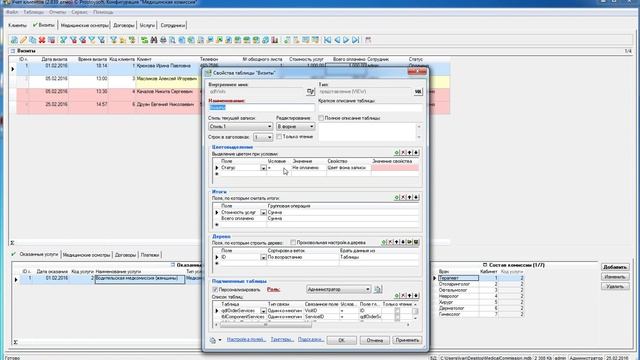This screenshot has height=360, width=640.
Task: Click move-down arrow in Итоги section
Action: [x=416, y=197]
